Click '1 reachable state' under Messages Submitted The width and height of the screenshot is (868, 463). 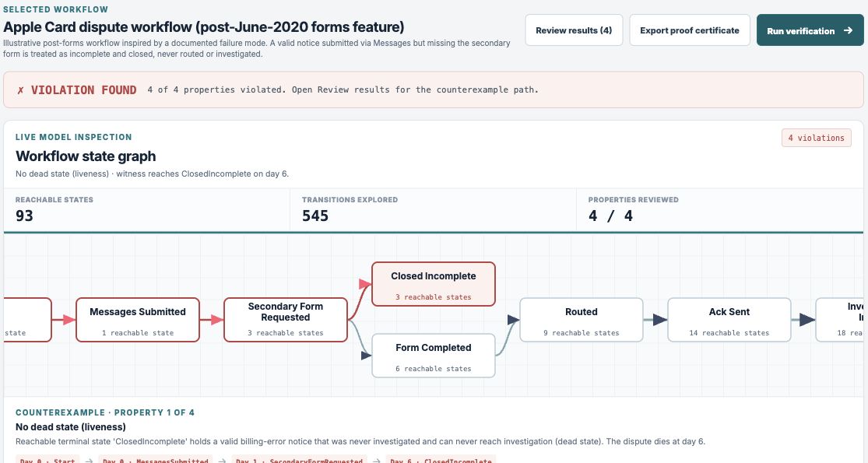click(x=137, y=333)
